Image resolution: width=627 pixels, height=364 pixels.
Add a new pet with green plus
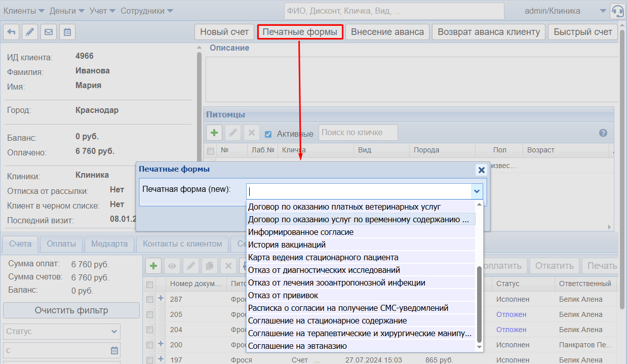point(214,133)
